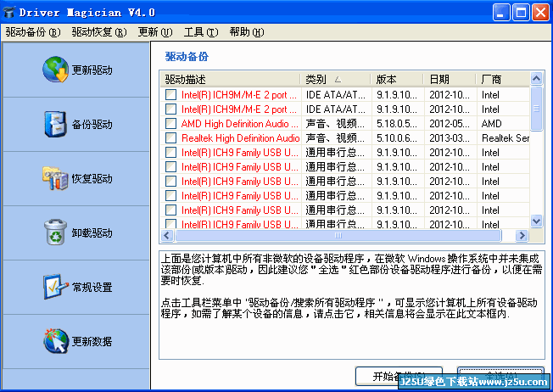Viewport: 553px width, 392px height.
Task: Click the vendor cell Realtek Ser
Action: (x=506, y=138)
